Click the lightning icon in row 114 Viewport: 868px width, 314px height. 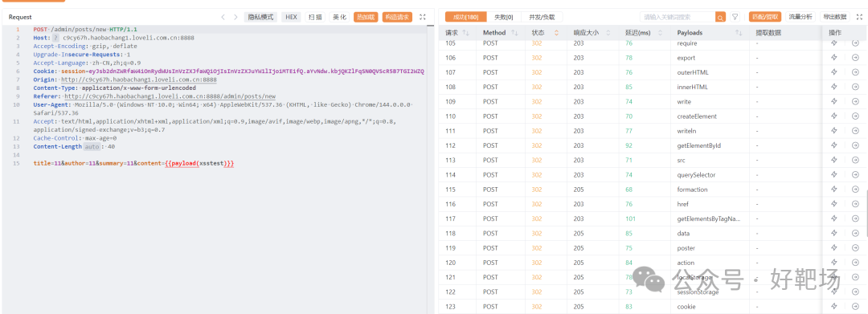point(834,175)
